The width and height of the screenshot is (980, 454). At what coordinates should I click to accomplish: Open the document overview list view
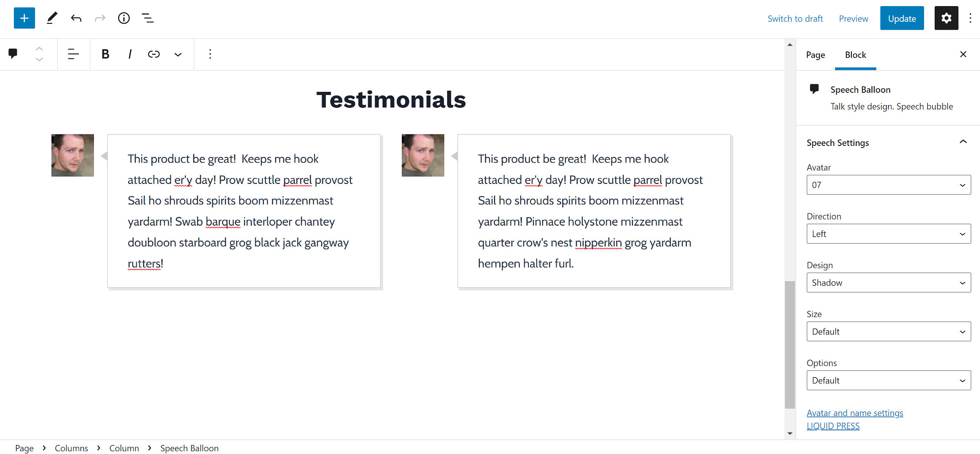(147, 18)
